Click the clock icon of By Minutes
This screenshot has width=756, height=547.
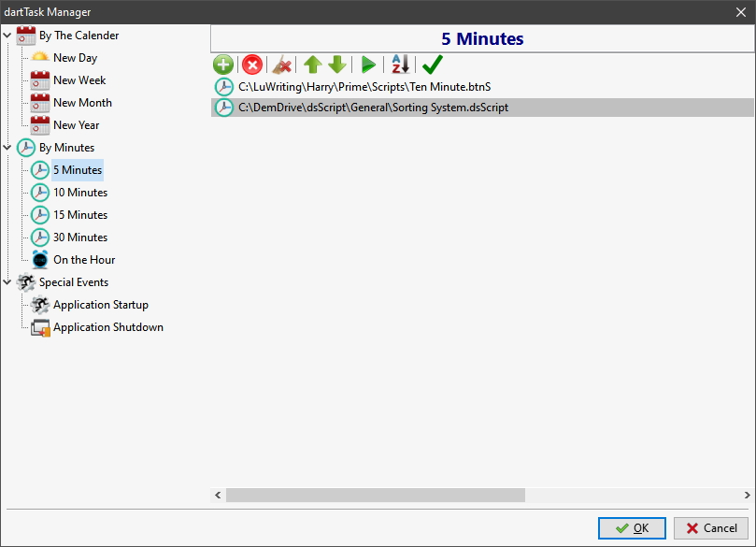(26, 148)
